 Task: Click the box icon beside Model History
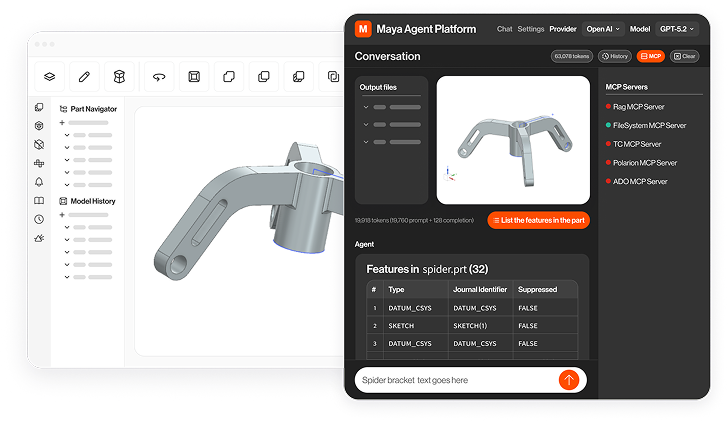[x=63, y=201]
